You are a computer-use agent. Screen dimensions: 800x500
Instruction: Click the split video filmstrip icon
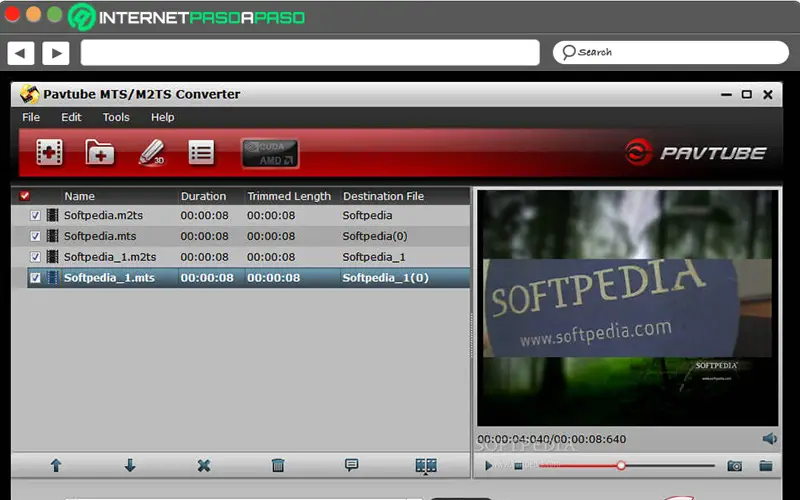pyautogui.click(x=426, y=465)
